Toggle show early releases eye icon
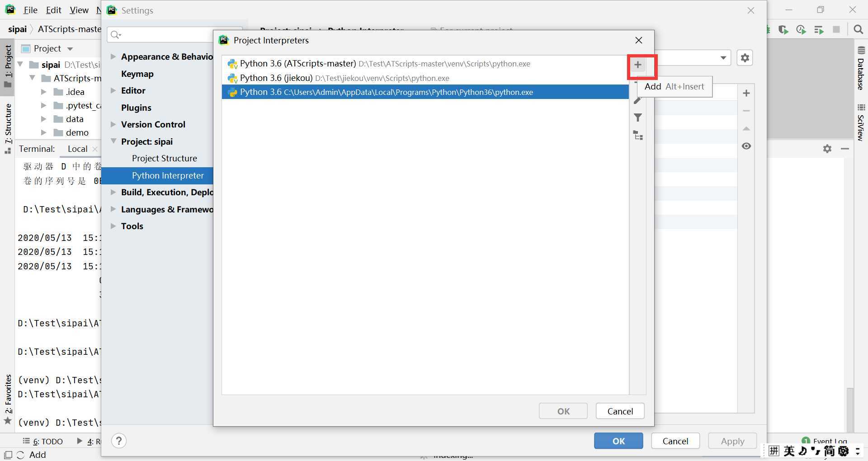The height and width of the screenshot is (461, 868). [746, 146]
